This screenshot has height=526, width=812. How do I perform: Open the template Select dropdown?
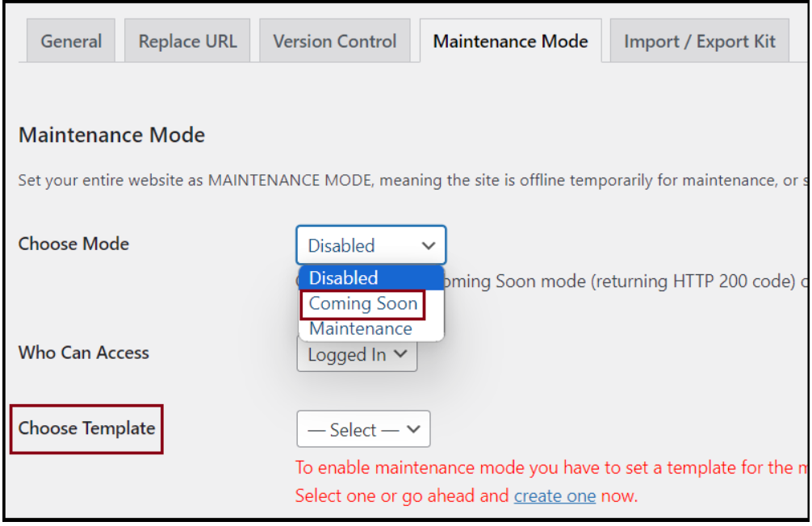point(363,430)
